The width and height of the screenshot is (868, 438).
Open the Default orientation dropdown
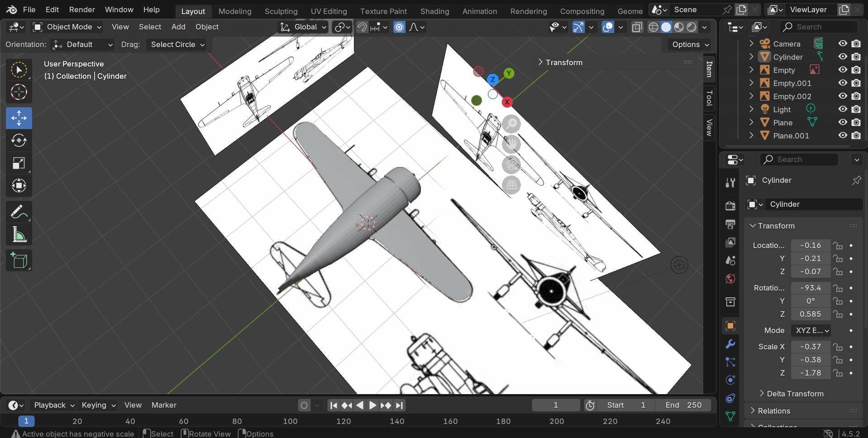(82, 44)
